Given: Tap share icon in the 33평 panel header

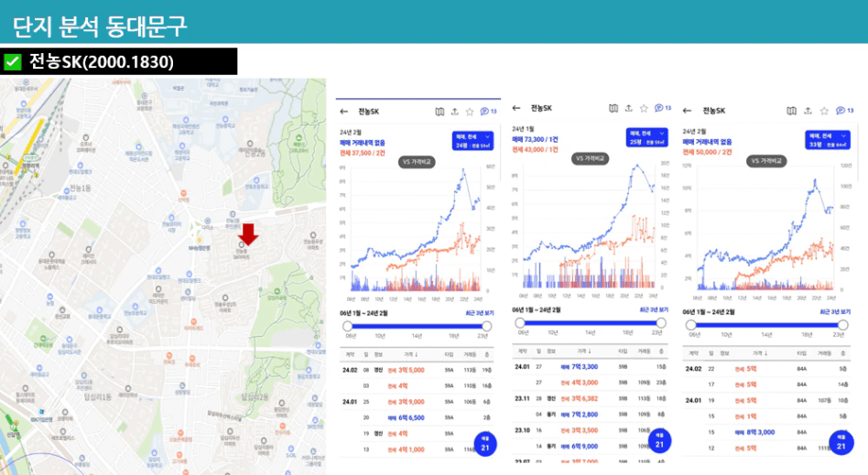Looking at the screenshot, I should 808,112.
